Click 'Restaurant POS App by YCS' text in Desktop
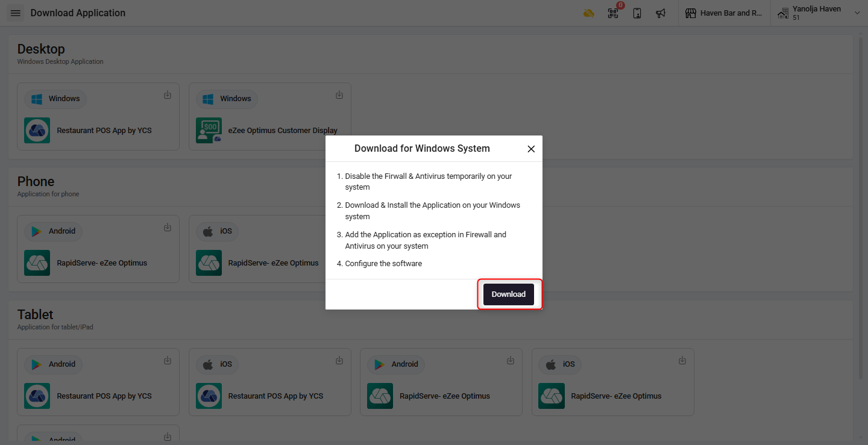The height and width of the screenshot is (445, 868). point(104,131)
